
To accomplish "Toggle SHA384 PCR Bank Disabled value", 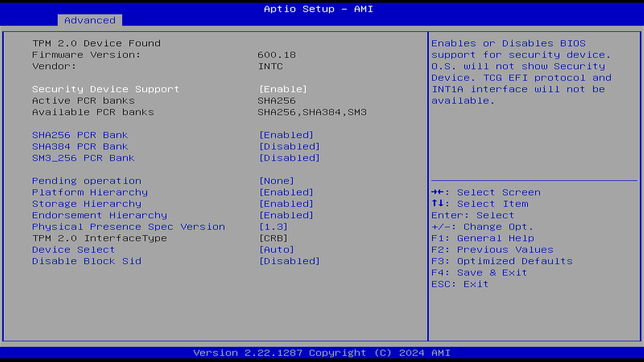I will click(289, 147).
